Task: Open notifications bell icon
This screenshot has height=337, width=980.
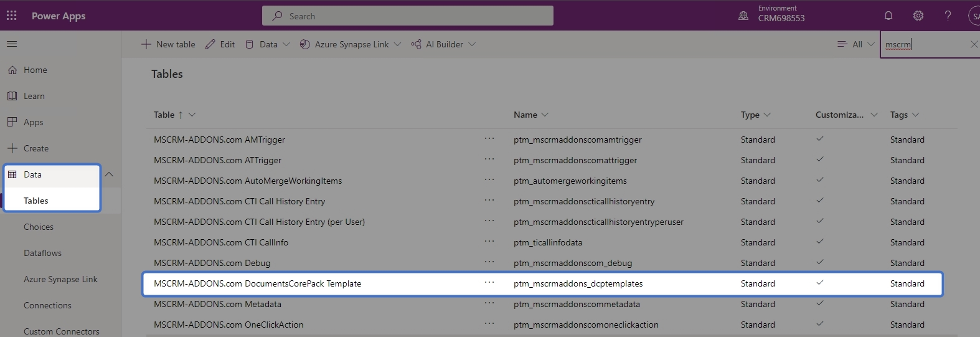Action: pos(888,16)
